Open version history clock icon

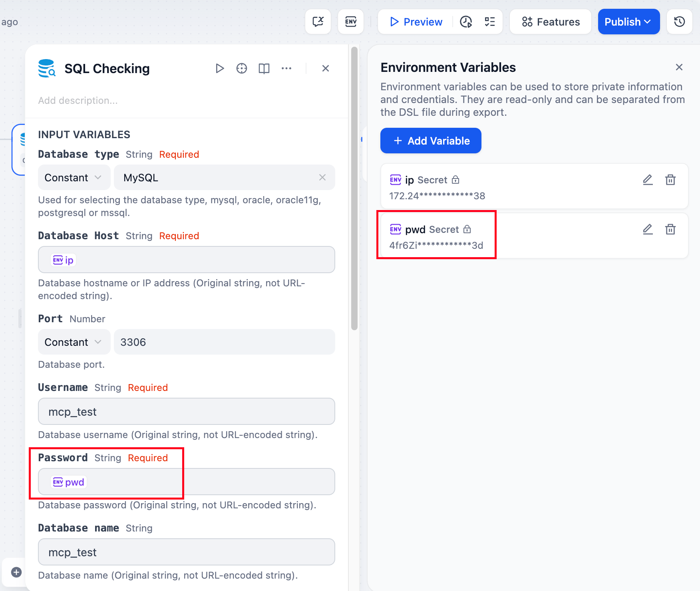pos(679,22)
